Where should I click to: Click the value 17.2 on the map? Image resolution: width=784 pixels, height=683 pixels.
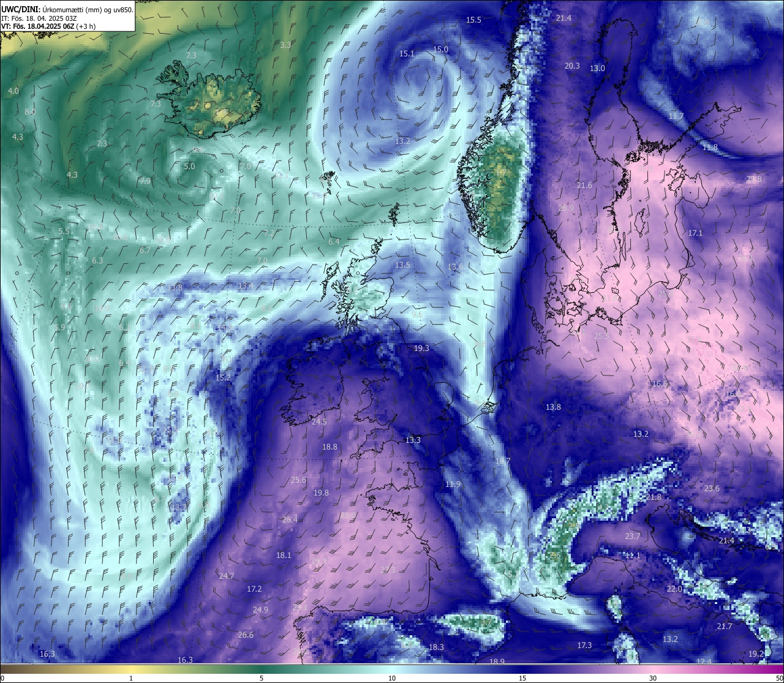(254, 589)
